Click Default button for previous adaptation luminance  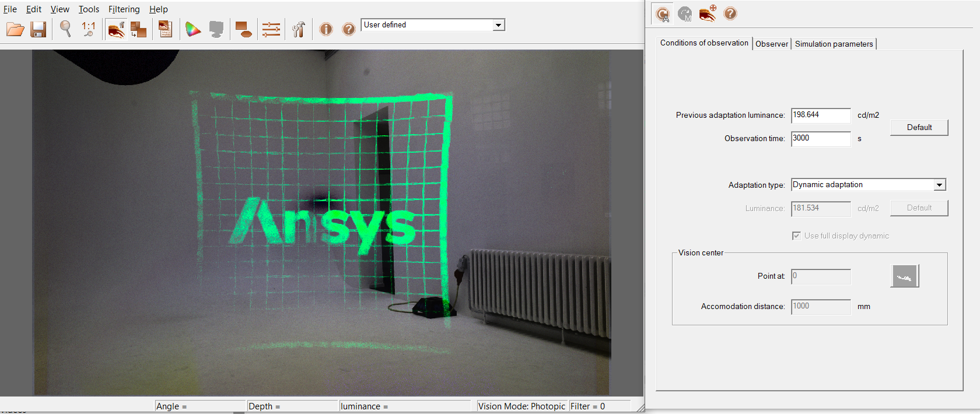919,127
